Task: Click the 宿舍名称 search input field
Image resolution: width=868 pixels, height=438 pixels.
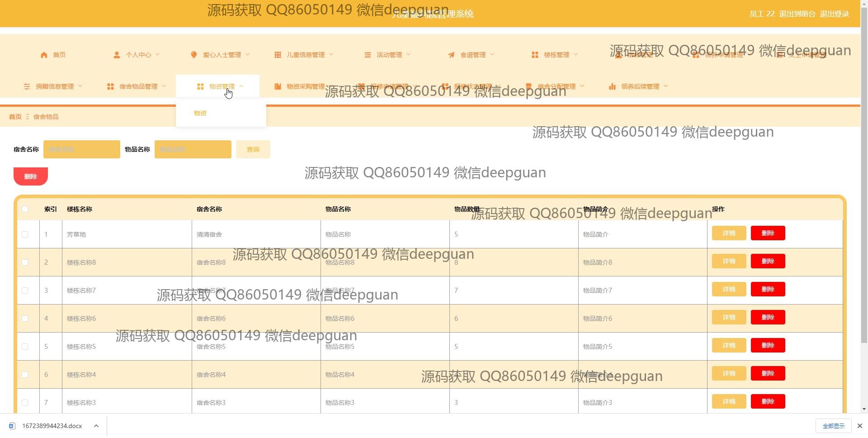Action: click(82, 149)
